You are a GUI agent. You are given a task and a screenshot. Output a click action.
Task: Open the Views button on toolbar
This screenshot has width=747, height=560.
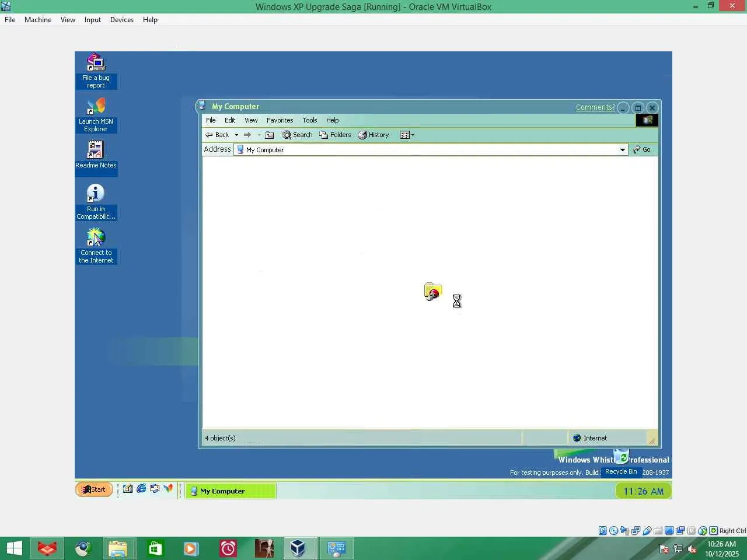[407, 135]
